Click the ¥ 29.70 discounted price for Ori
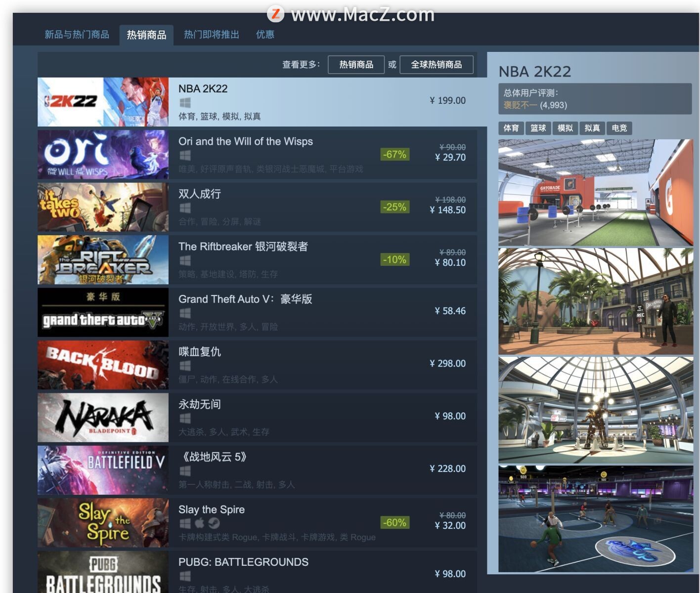The width and height of the screenshot is (700, 593). click(x=450, y=157)
